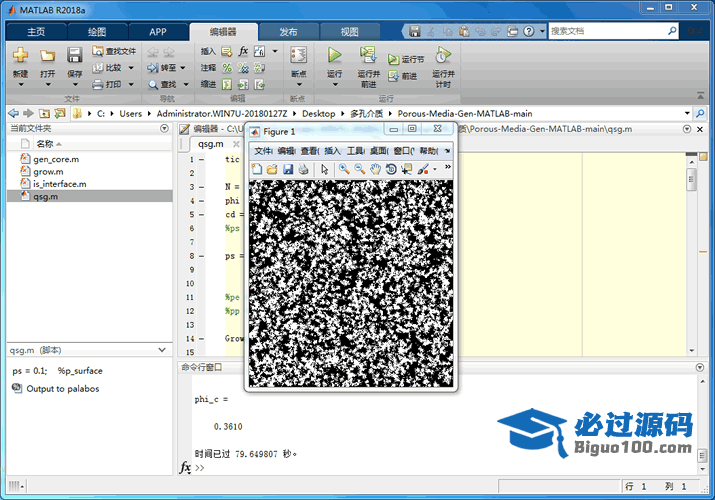Click the Go To (转至) icon
715x500 pixels.
[153, 68]
